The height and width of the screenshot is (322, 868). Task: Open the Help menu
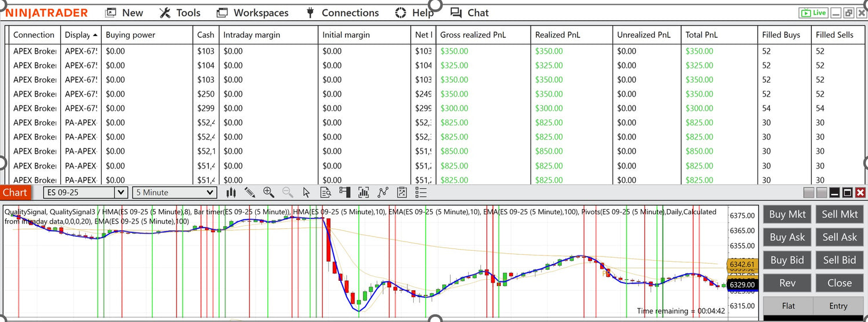(x=414, y=13)
